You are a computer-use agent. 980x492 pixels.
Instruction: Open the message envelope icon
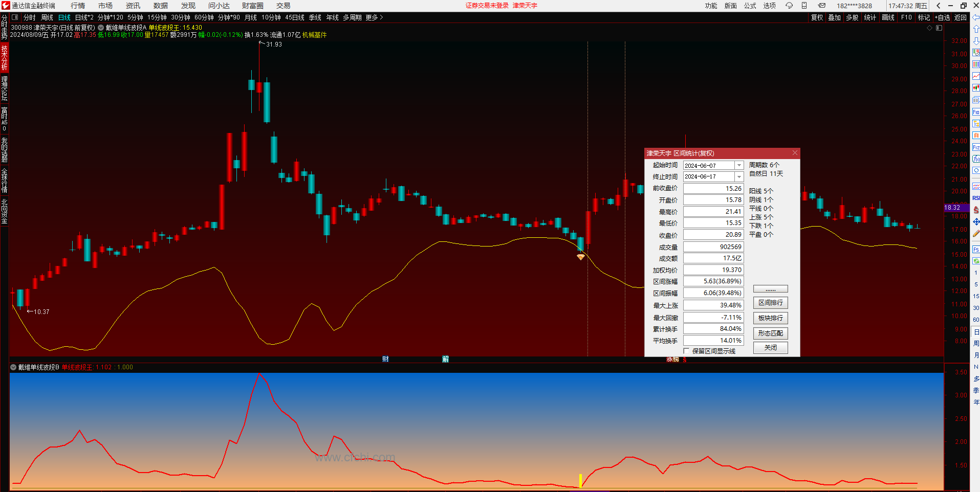[821, 6]
